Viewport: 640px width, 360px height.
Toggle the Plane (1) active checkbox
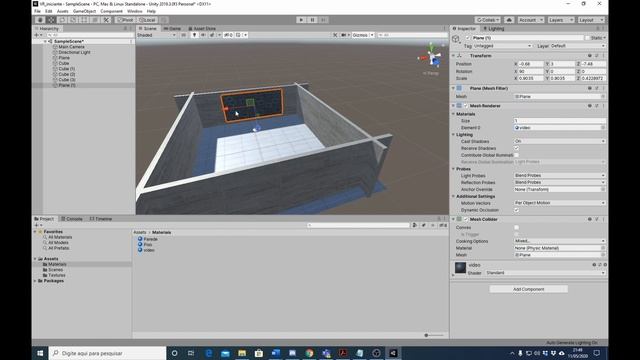468,38
